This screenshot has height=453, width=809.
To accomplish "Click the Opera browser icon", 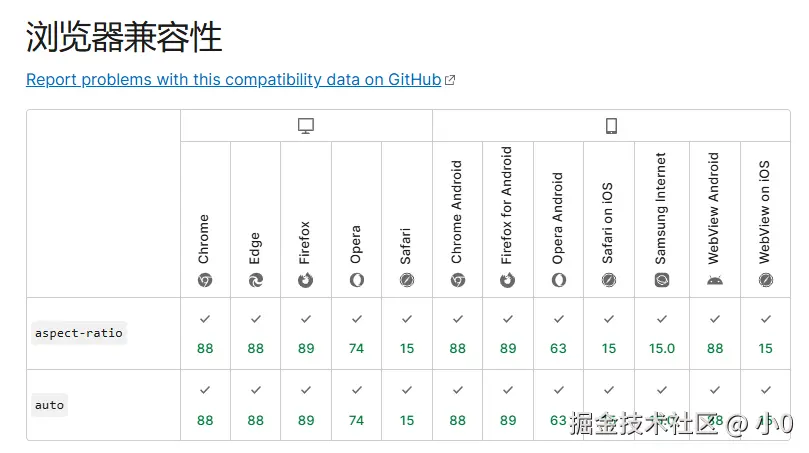I will [x=356, y=281].
